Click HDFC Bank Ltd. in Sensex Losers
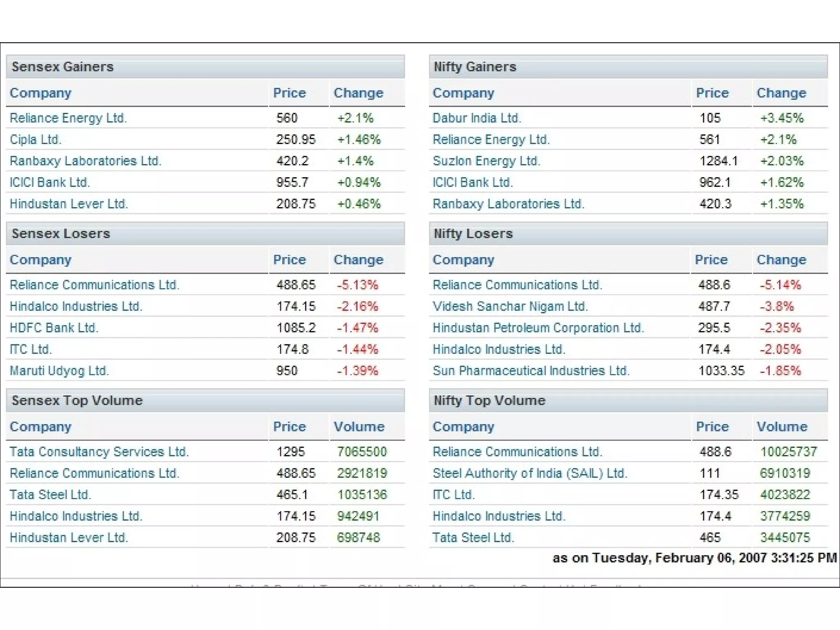Image resolution: width=840 pixels, height=630 pixels. [x=54, y=328]
